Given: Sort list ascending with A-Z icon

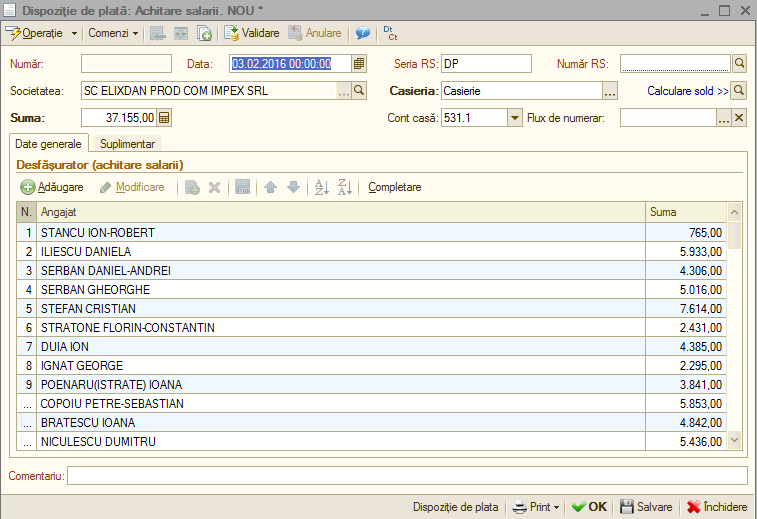Looking at the screenshot, I should (x=322, y=187).
